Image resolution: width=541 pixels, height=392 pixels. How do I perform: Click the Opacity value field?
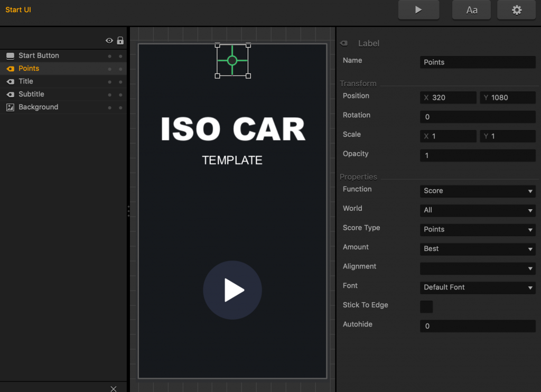(477, 155)
